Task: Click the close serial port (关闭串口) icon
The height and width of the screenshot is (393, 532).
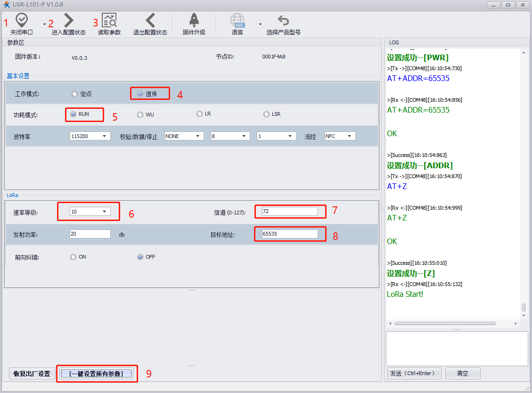Action: 22,21
